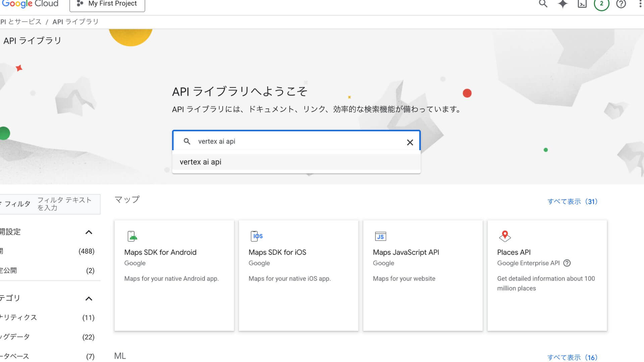Click the マップ section heading

(x=127, y=199)
